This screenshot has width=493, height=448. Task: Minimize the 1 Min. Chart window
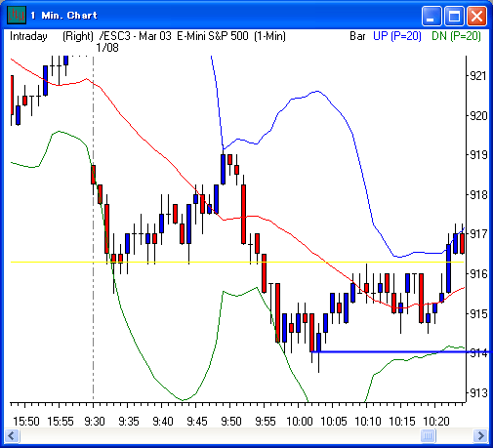click(x=431, y=16)
